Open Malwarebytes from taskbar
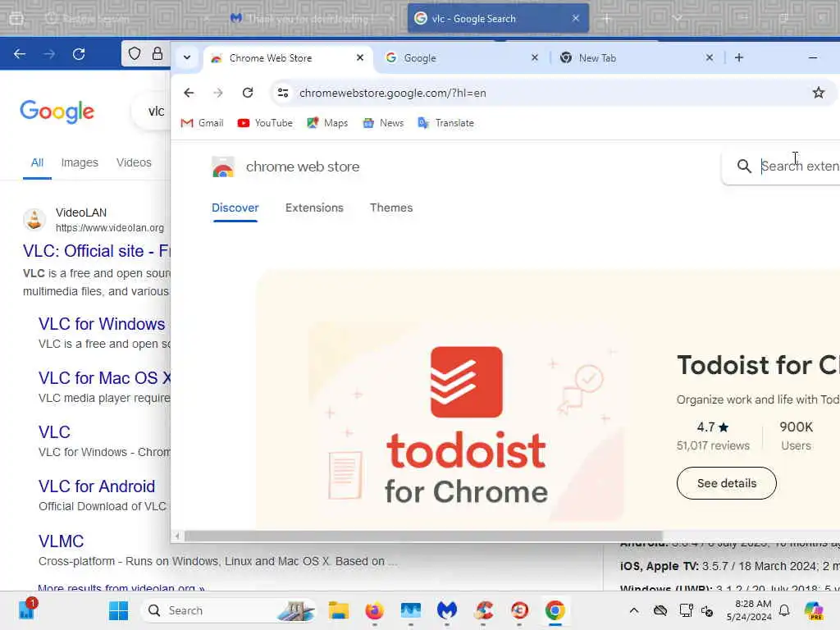Viewport: 840px width, 630px height. coord(447,610)
